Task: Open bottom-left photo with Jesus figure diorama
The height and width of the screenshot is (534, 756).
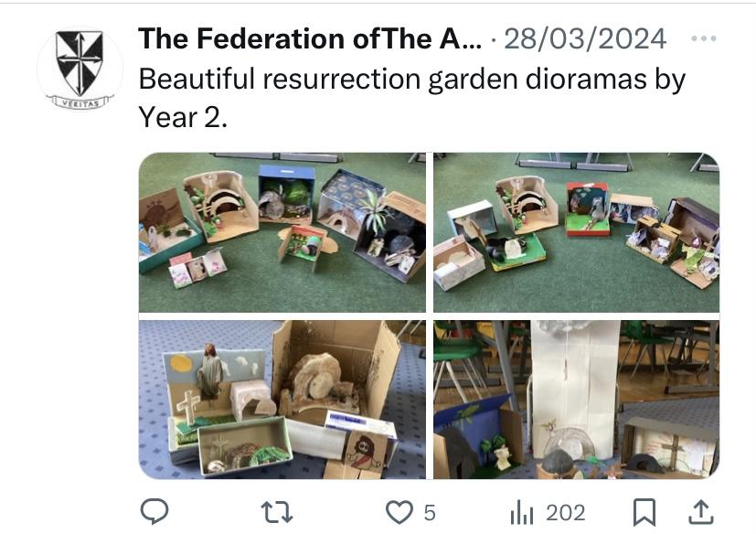Action: (282, 400)
